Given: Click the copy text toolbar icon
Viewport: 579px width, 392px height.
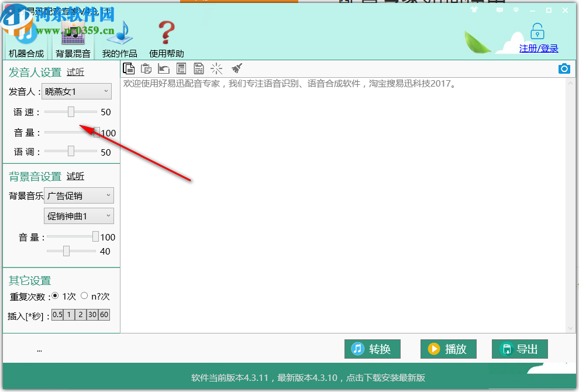Looking at the screenshot, I should coord(129,68).
